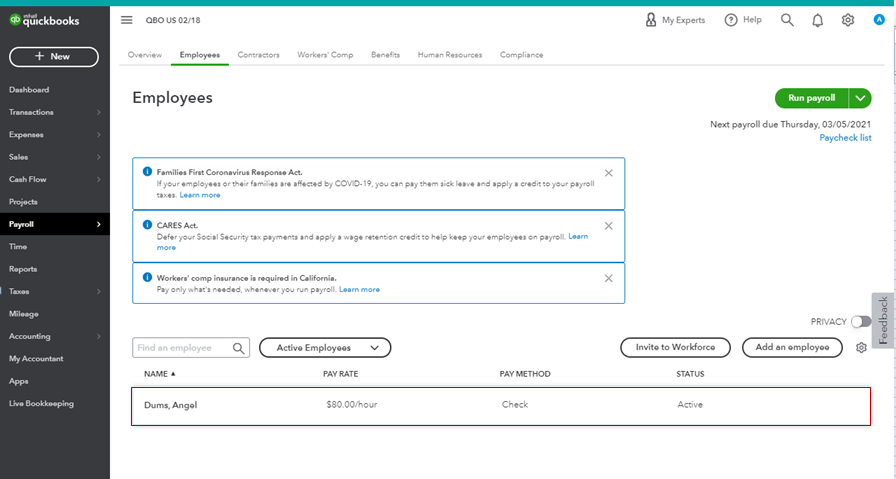Screen dimensions: 896x479
Task: Switch to the Overview tab
Action: pos(145,55)
